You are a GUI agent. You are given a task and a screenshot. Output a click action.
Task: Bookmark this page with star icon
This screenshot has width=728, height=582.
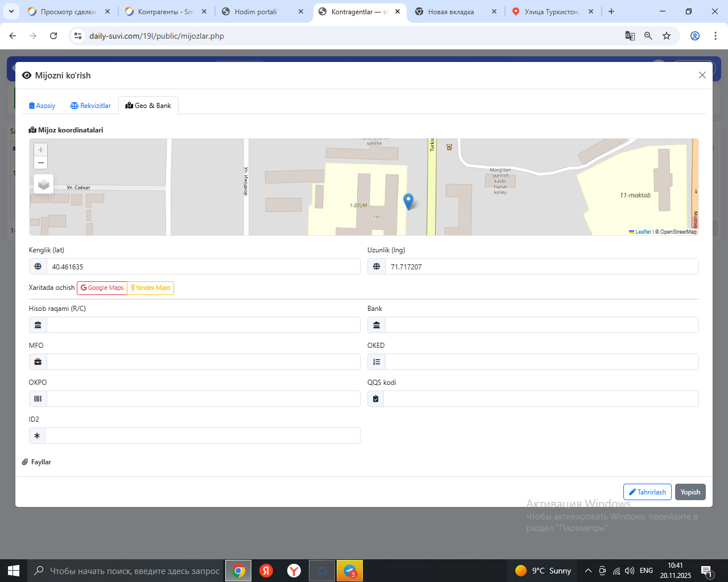[667, 36]
